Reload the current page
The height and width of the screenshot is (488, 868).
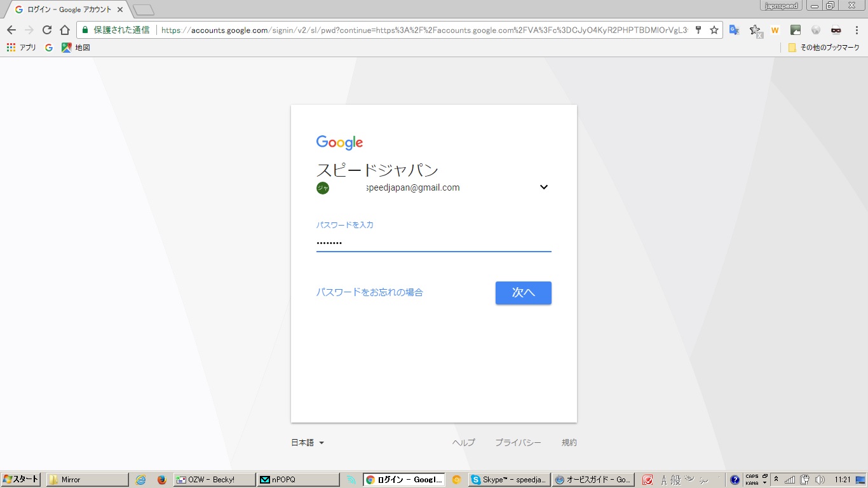[46, 30]
